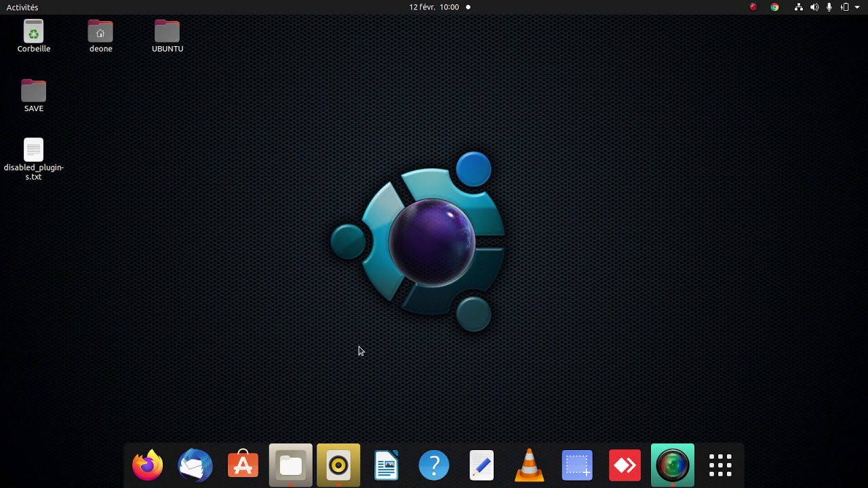Select the Corbeille trash icon
Screen dimensions: 868x488
[x=33, y=36]
